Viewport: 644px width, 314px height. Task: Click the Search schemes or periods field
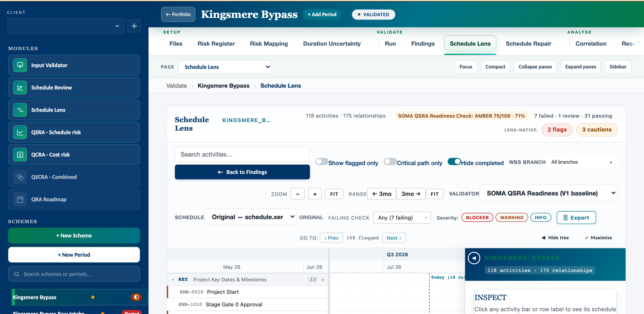[74, 274]
